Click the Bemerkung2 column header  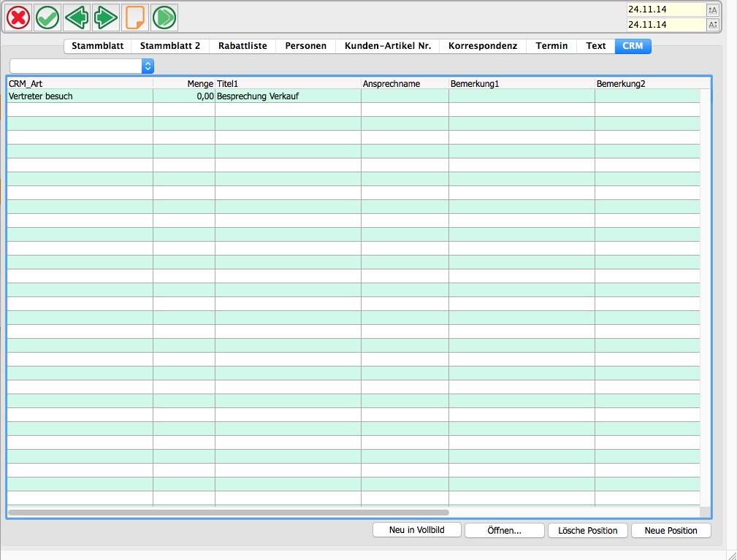[x=652, y=84]
